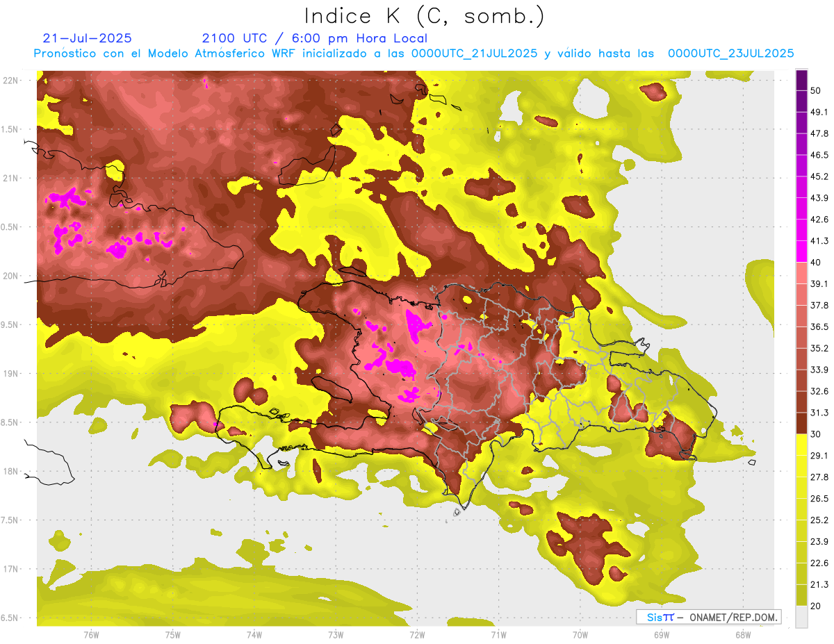Click the '20N' latitude label

tap(10, 276)
